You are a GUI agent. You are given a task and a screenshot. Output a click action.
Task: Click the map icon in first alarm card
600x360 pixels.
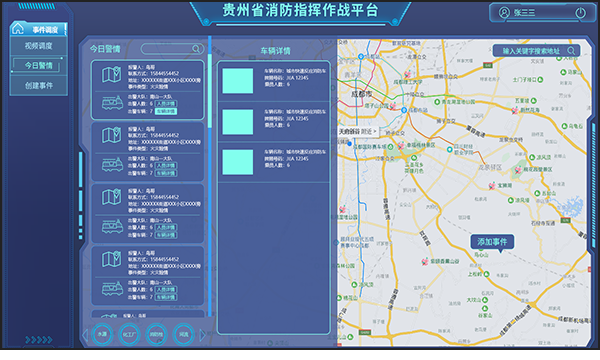point(111,75)
